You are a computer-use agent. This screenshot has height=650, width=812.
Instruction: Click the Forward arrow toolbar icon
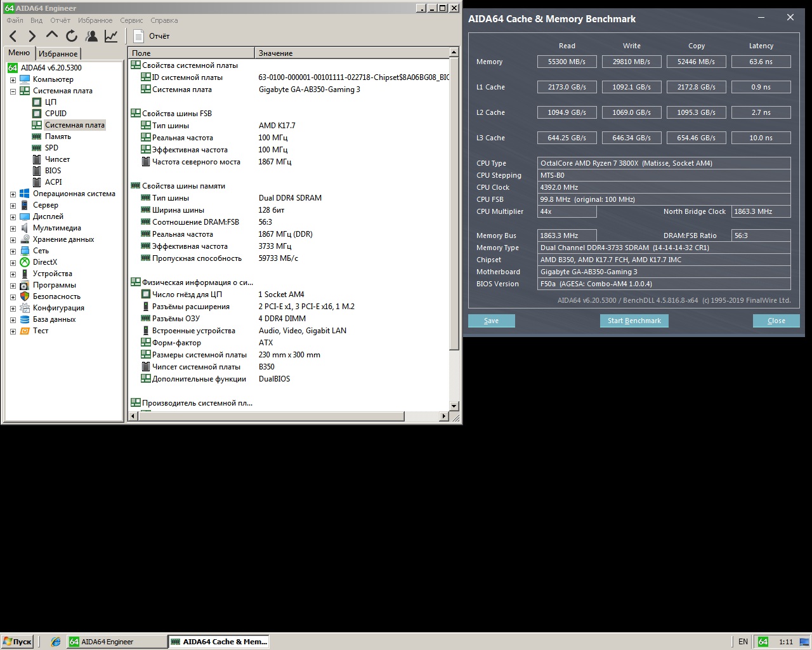[32, 36]
